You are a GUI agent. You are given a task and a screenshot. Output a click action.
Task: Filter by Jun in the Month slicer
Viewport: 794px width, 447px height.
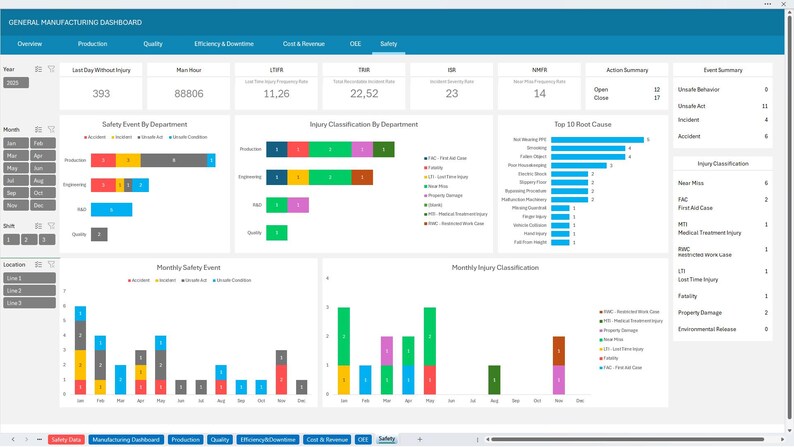point(43,168)
